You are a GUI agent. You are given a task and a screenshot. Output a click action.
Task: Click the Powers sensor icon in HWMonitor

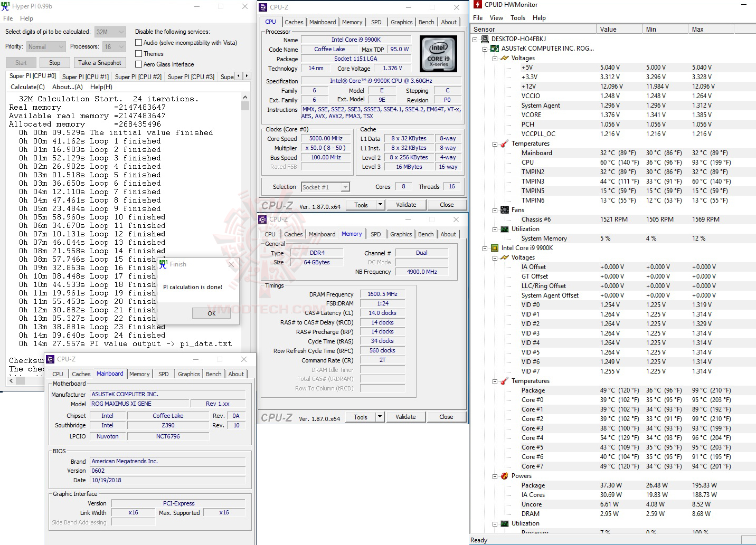(505, 475)
